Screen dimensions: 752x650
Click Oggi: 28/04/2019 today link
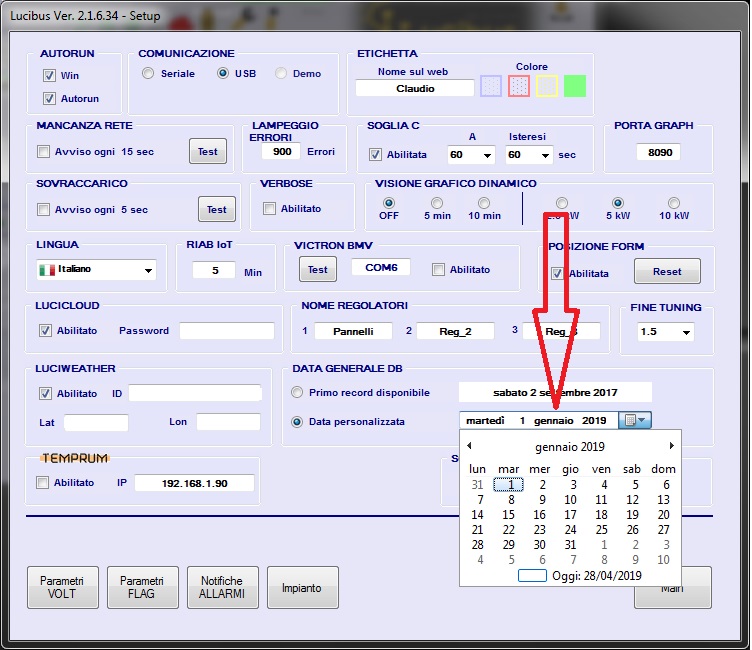(x=580, y=576)
